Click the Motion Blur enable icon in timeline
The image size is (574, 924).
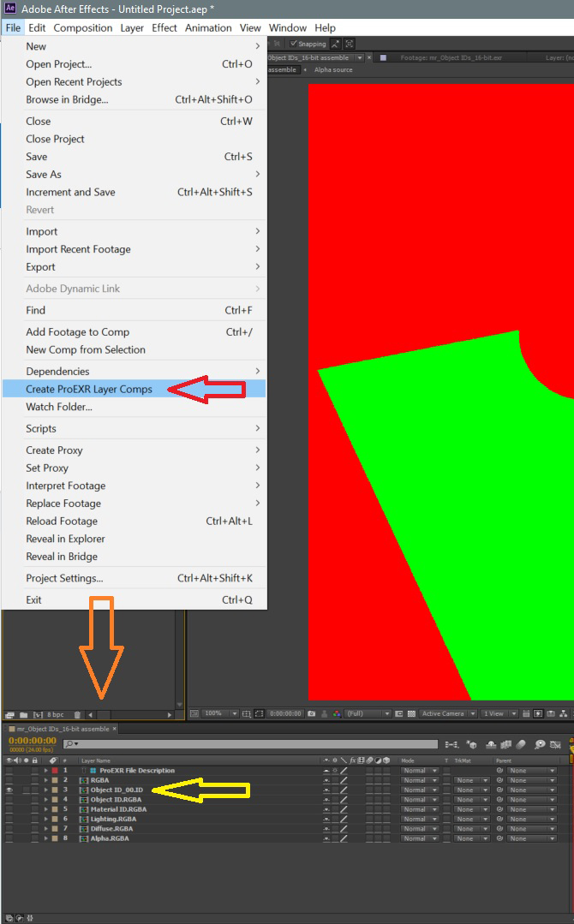[x=520, y=745]
